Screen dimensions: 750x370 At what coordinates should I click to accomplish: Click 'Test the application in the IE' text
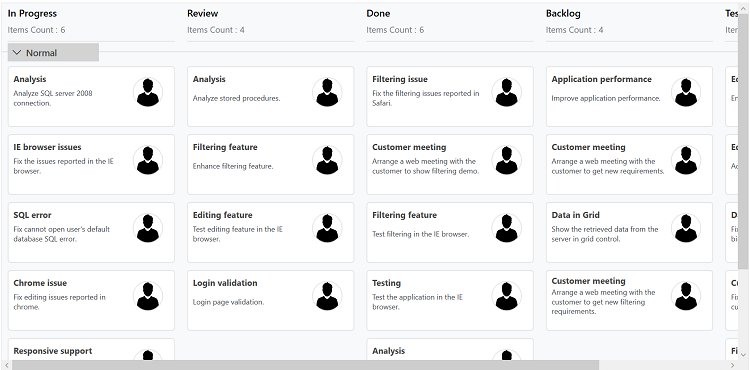coord(418,302)
